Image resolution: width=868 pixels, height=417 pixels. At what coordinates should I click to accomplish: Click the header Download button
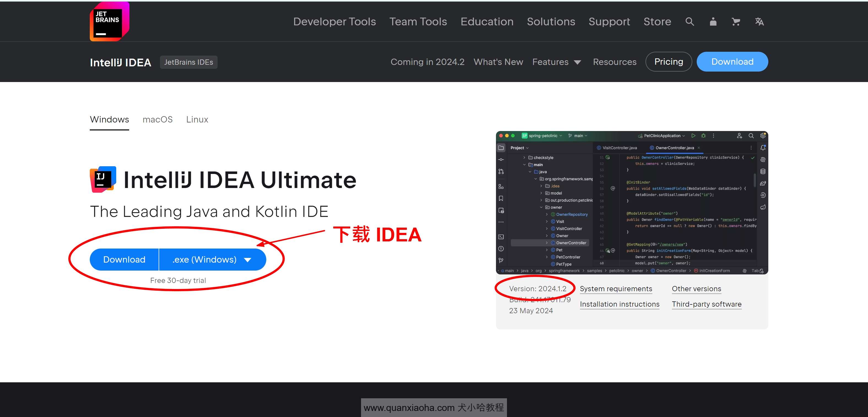coord(732,62)
